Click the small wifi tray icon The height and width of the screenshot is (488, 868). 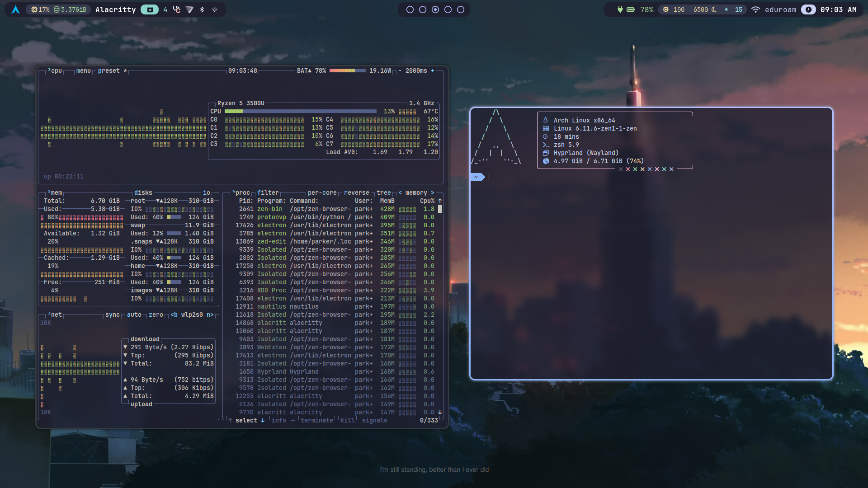pos(215,9)
